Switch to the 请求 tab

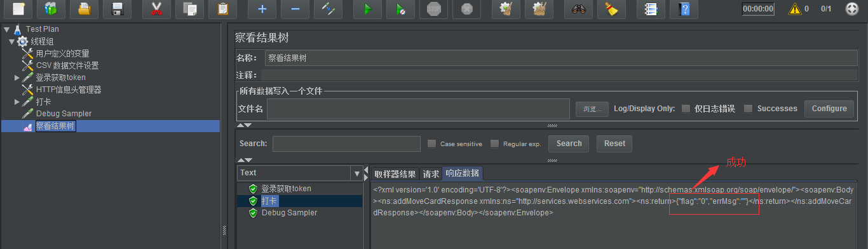pos(431,174)
